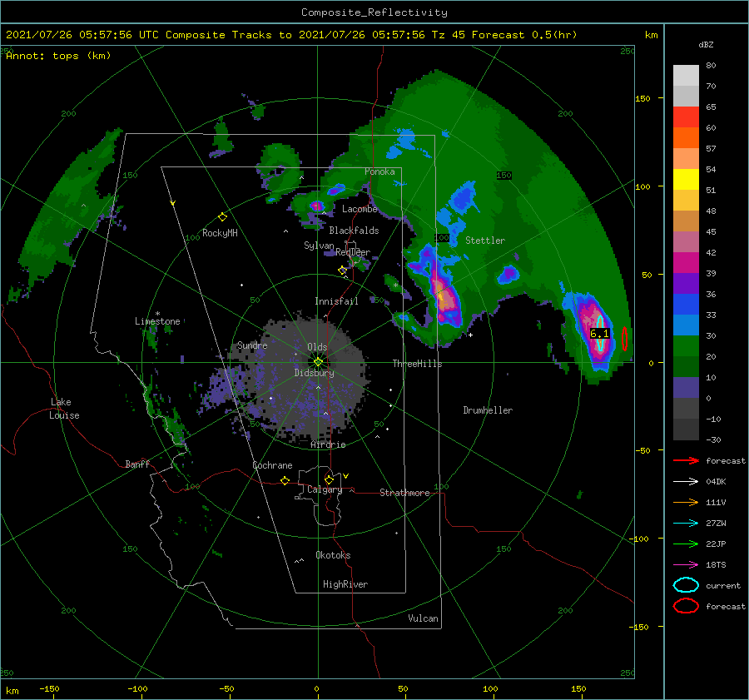Viewport: 749px width, 700px height.
Task: Click the Ponoka city label
Action: coord(379,171)
